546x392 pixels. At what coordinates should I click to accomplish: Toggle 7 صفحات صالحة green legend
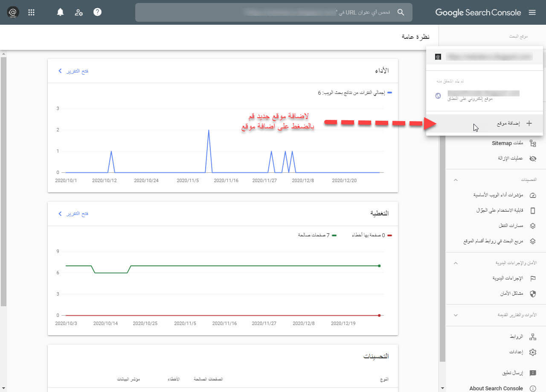[317, 235]
